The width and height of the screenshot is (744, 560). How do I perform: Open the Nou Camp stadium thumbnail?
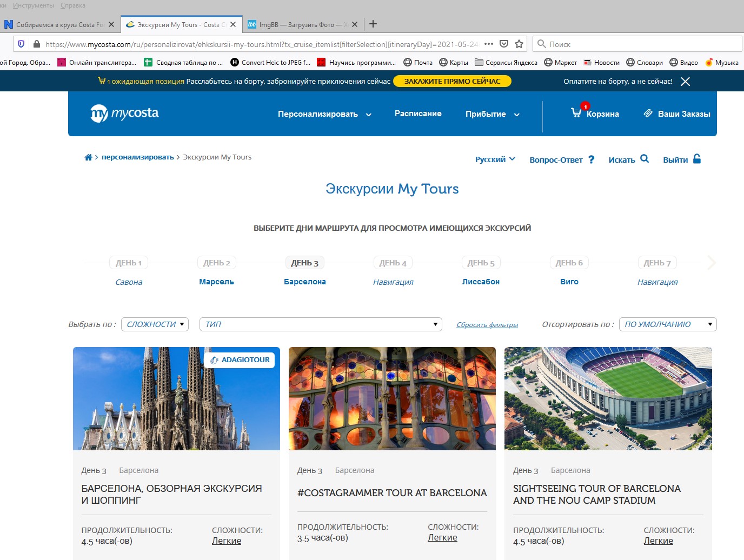pos(608,398)
